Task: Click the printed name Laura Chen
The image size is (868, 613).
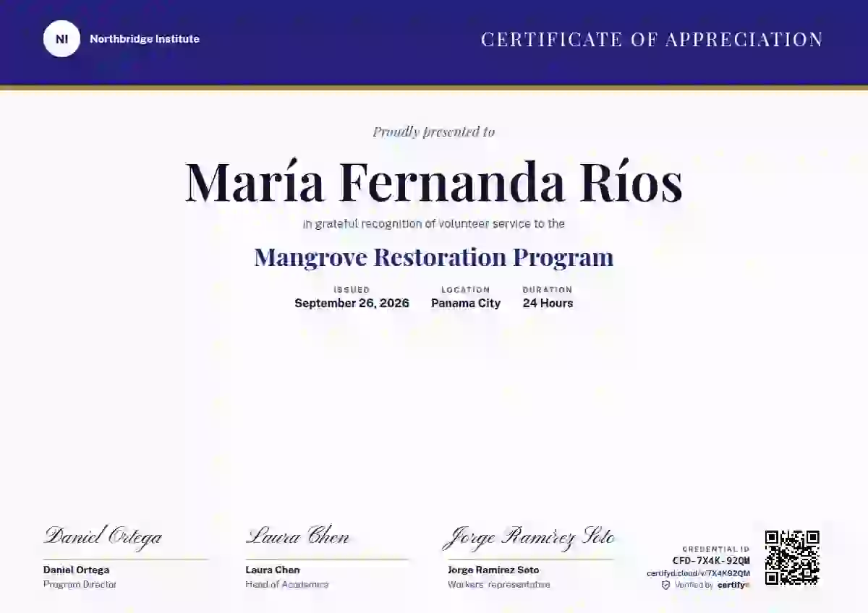Action: [x=273, y=570]
